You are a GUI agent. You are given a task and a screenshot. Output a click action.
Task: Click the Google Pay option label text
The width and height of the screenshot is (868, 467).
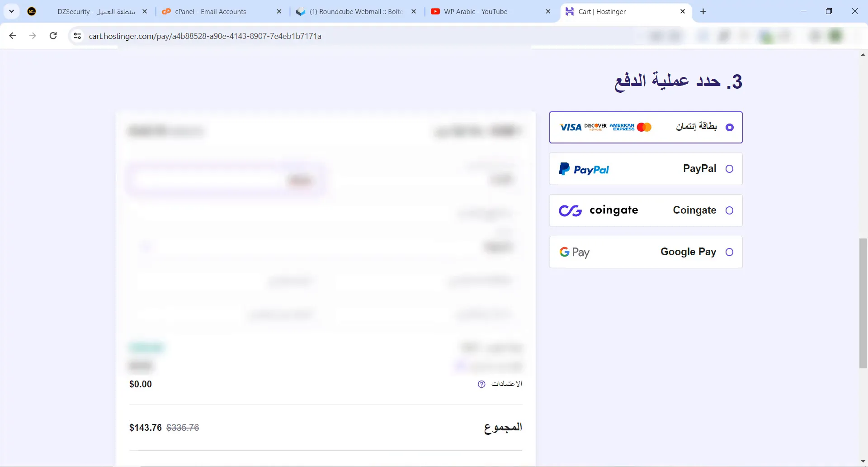point(688,252)
